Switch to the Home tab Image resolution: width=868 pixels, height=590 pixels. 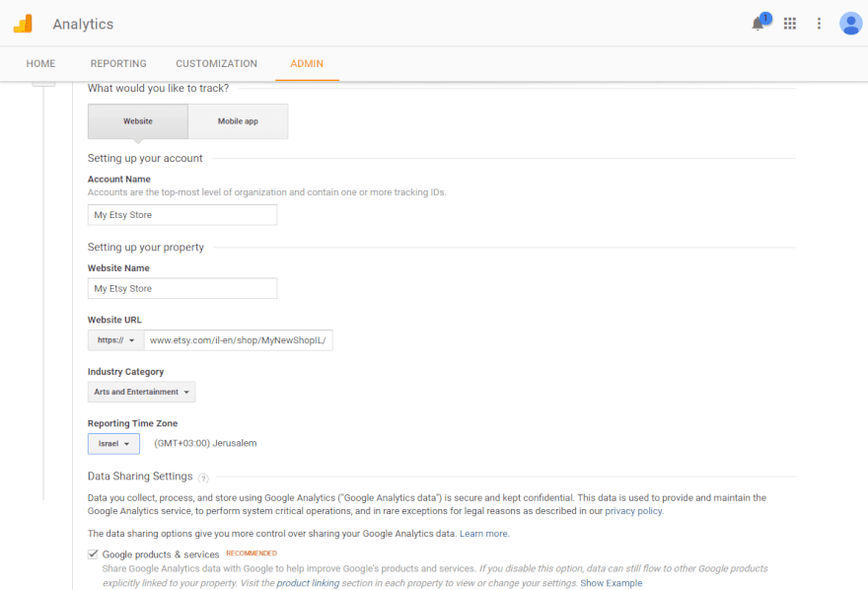pos(40,64)
